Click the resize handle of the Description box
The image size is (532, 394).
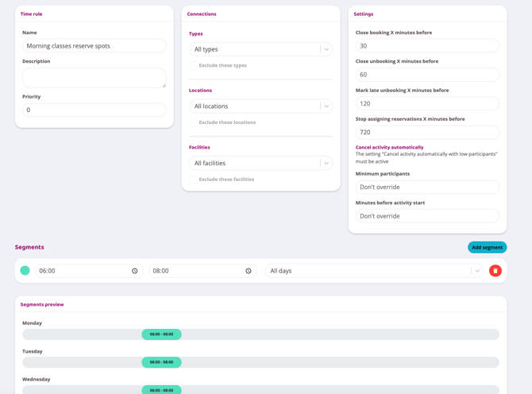pyautogui.click(x=163, y=84)
